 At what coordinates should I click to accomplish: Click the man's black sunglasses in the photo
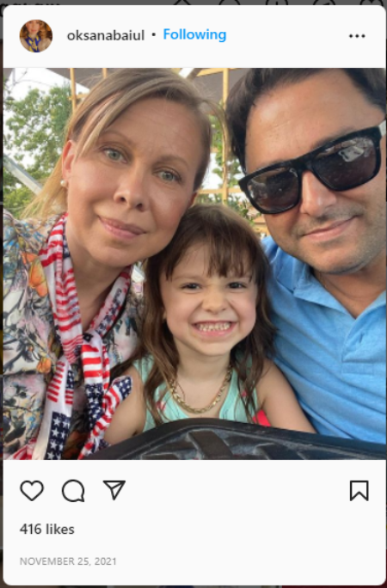pyautogui.click(x=313, y=168)
